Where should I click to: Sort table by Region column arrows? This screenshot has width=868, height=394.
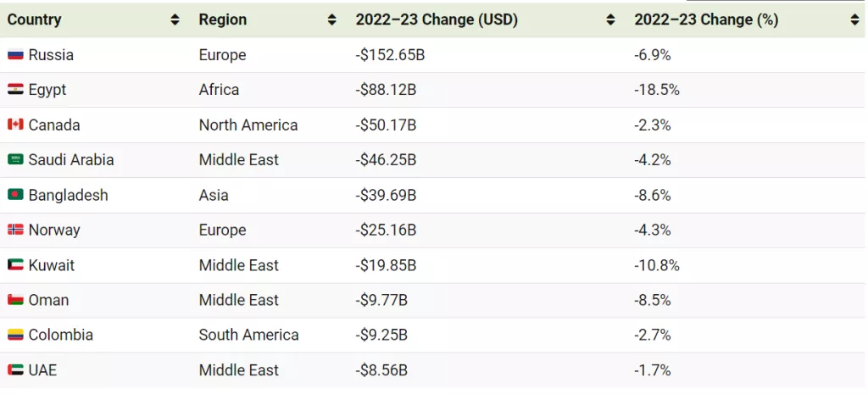tap(332, 20)
